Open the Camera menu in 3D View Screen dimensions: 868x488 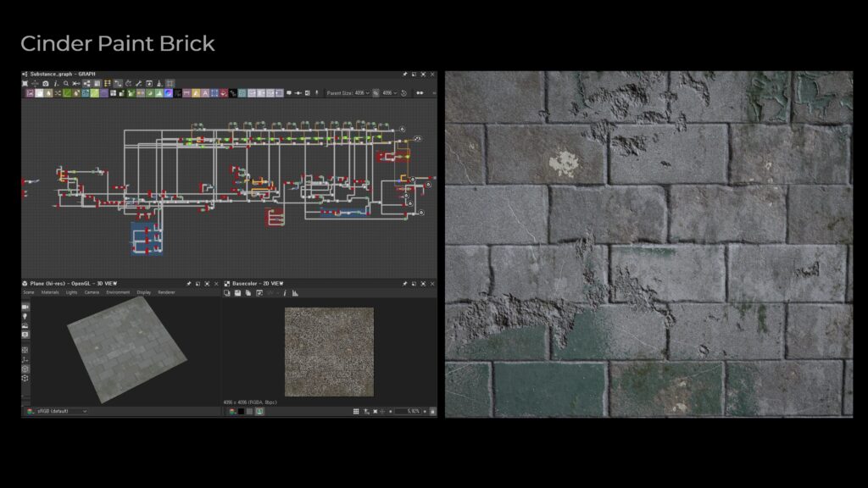tap(92, 292)
